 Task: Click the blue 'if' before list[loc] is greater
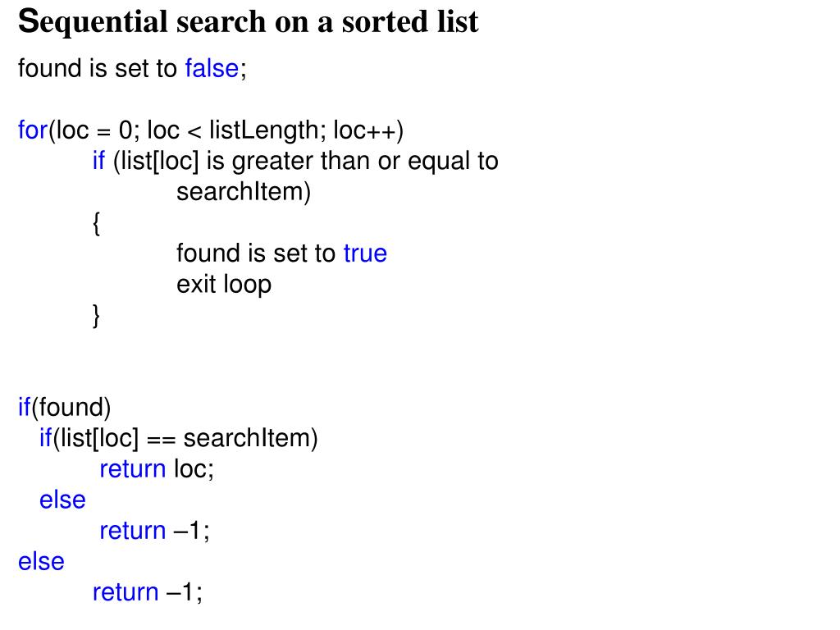pos(98,161)
